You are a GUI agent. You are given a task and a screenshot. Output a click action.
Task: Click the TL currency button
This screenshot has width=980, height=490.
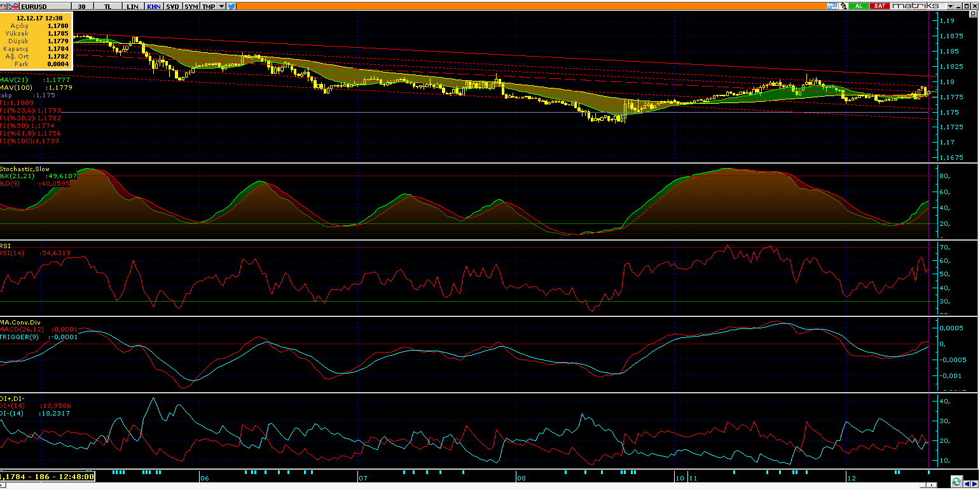coord(107,6)
